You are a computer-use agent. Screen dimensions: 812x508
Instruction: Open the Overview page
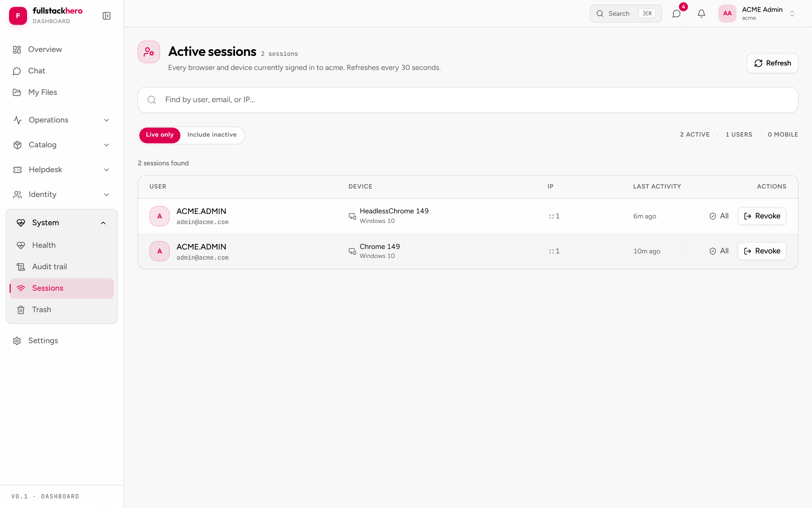(x=62, y=49)
